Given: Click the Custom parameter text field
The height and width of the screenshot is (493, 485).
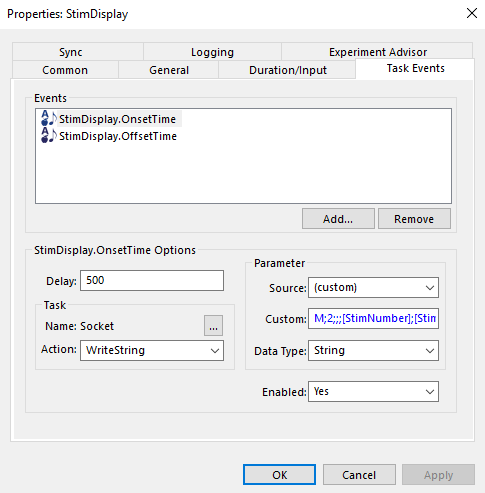Looking at the screenshot, I should pyautogui.click(x=373, y=319).
